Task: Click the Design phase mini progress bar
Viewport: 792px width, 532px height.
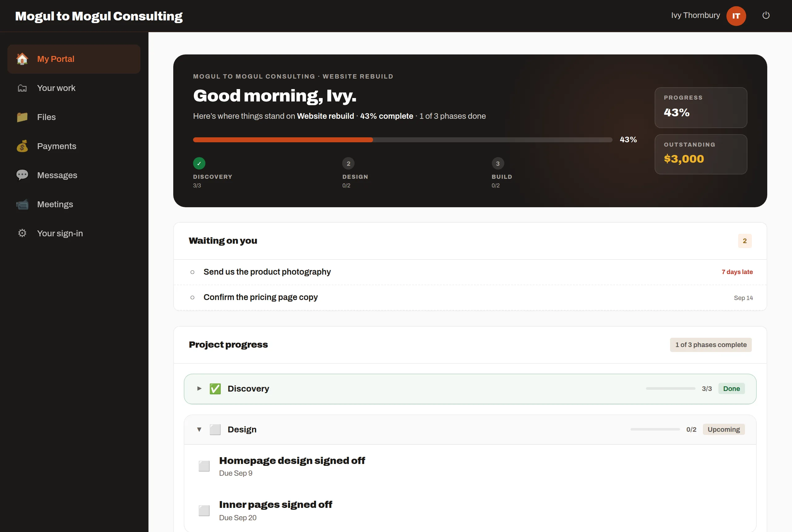Action: (655, 429)
